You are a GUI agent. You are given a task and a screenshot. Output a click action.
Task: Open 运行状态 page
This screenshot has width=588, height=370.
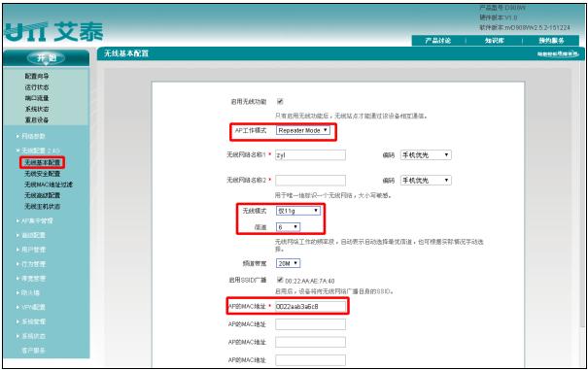coord(37,87)
